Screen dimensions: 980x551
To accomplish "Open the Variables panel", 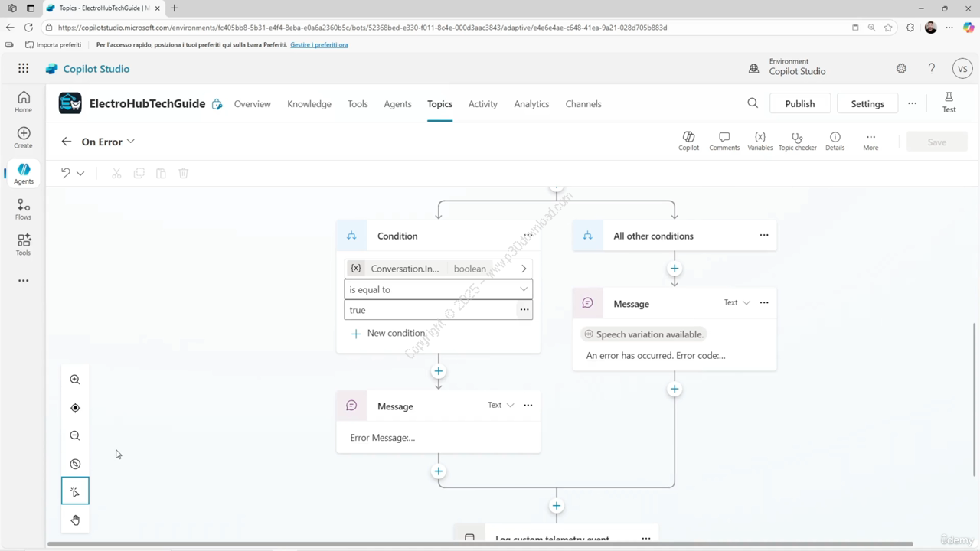I will (759, 140).
